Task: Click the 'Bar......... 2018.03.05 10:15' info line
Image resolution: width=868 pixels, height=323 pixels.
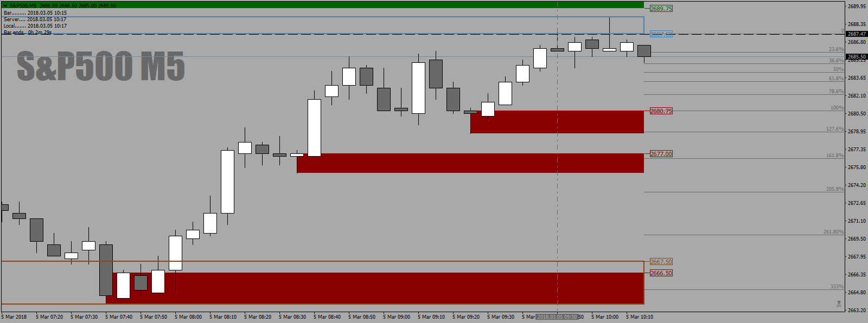Action: click(x=35, y=12)
